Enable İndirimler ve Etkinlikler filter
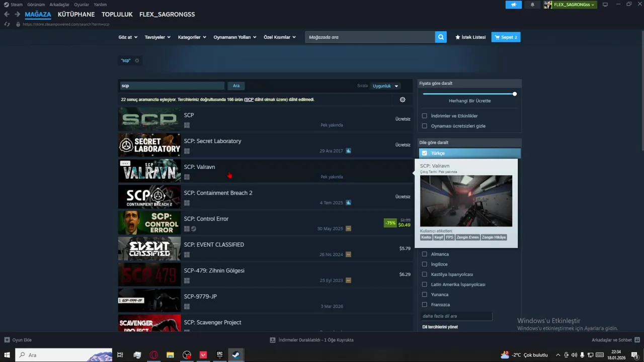The height and width of the screenshot is (362, 644). (x=425, y=116)
